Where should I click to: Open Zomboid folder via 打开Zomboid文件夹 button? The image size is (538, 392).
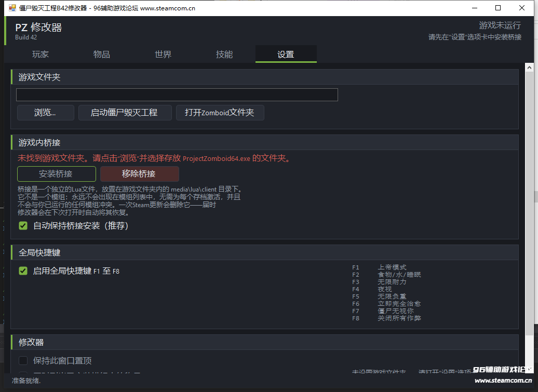click(220, 113)
